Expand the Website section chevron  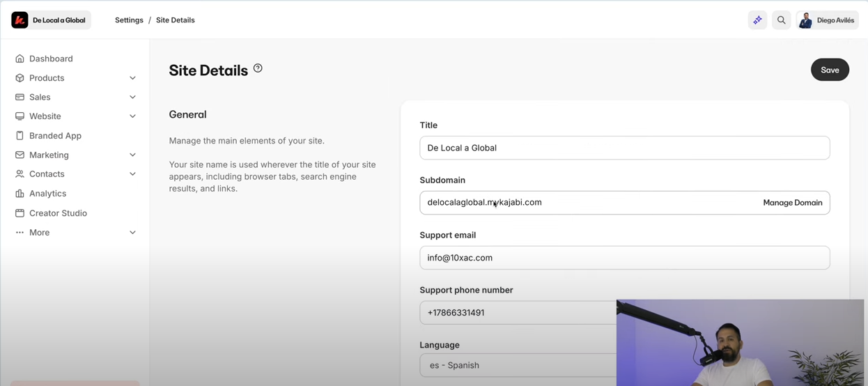tap(132, 116)
